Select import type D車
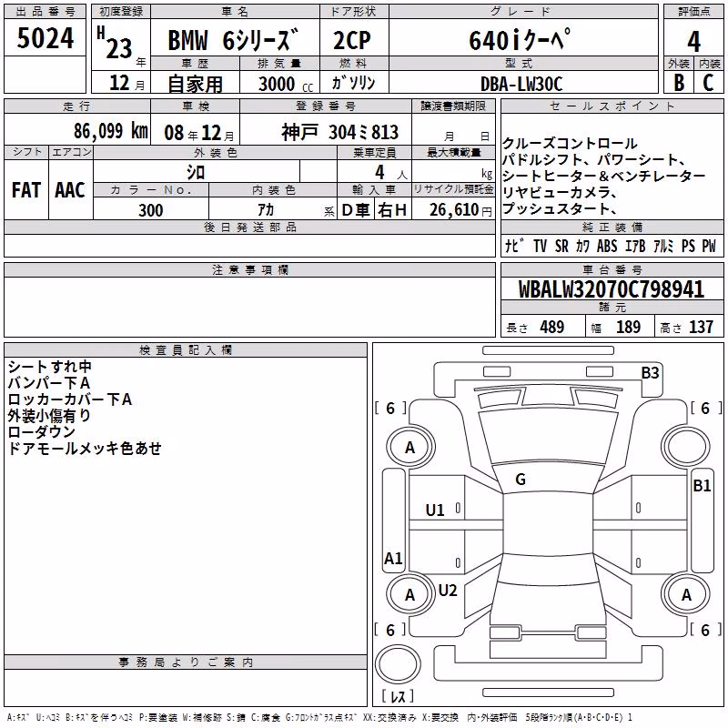 tap(356, 210)
